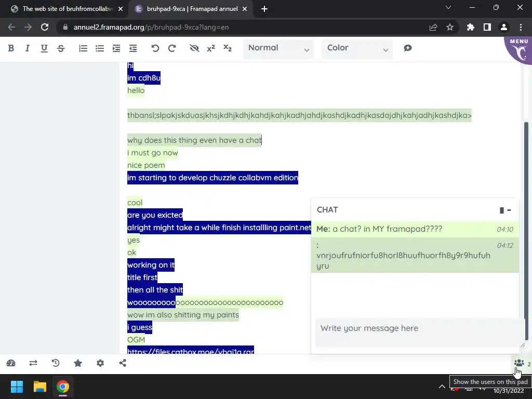Stick chat to screen icon
The image size is (532, 399).
pyautogui.click(x=502, y=210)
